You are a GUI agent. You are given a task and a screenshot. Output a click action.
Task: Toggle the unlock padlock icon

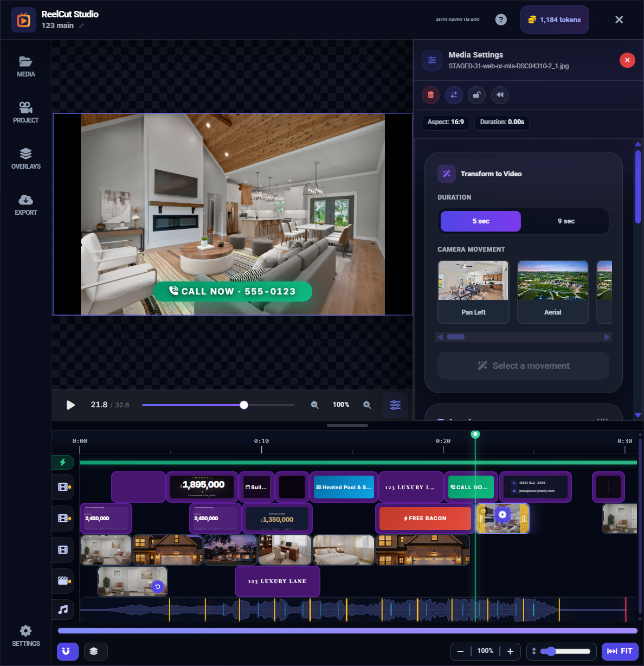tap(476, 95)
